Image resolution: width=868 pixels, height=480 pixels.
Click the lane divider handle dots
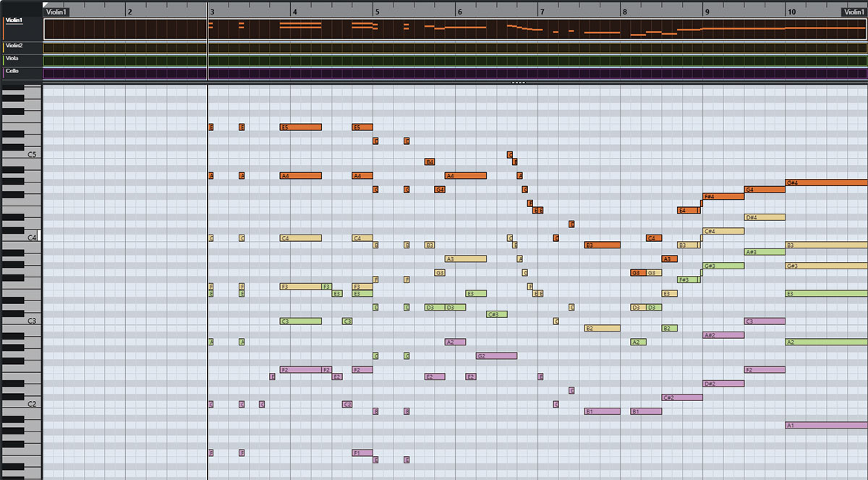coord(518,83)
